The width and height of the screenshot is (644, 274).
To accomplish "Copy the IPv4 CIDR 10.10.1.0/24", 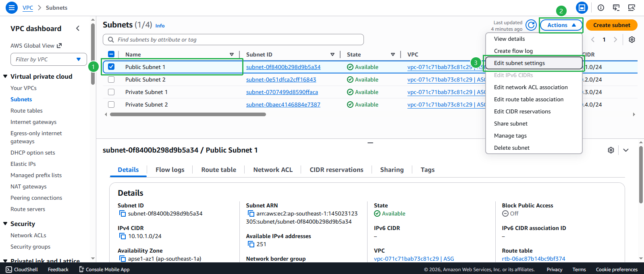I will pyautogui.click(x=122, y=236).
